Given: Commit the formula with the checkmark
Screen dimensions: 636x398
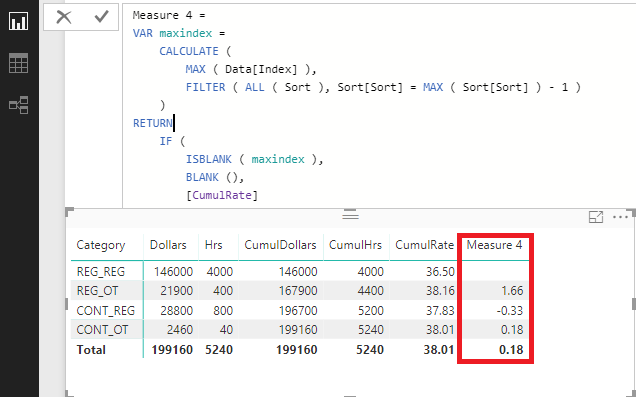Looking at the screenshot, I should click(101, 17).
